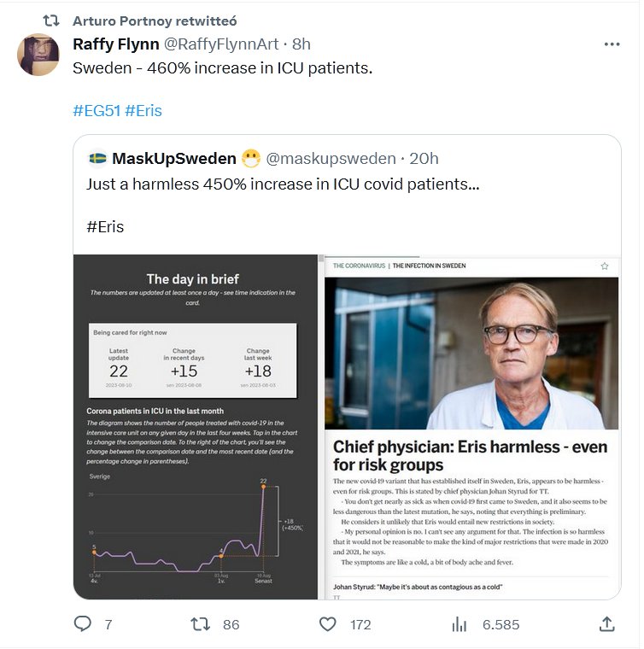The height and width of the screenshot is (649, 644).
Task: Click Arturo Portnoy retweeted label
Action: [155, 20]
